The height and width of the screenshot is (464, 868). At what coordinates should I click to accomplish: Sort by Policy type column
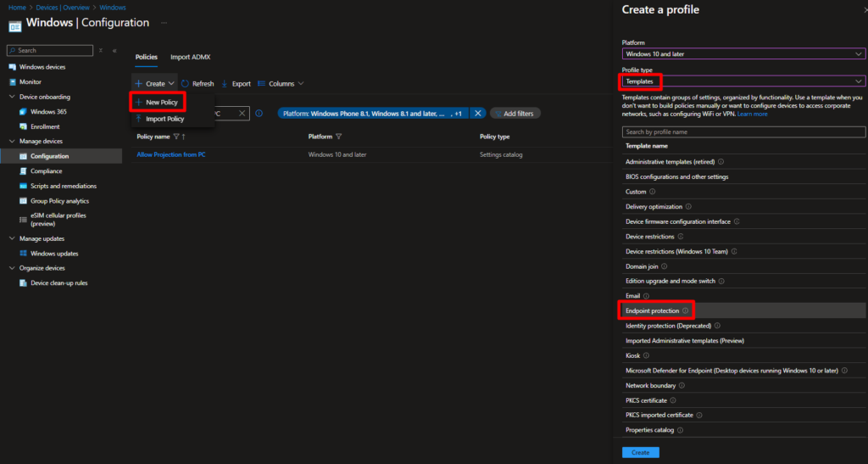pyautogui.click(x=494, y=137)
